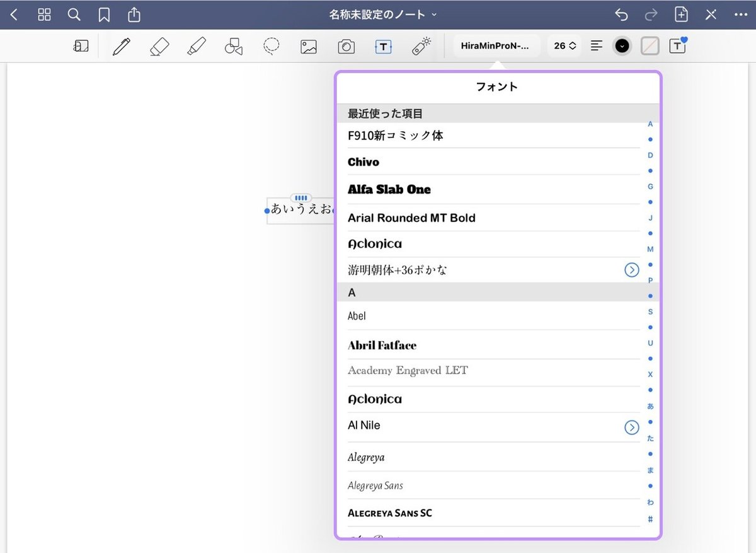Open the page thumbnails grid view
Viewport: 756px width, 553px height.
point(44,15)
